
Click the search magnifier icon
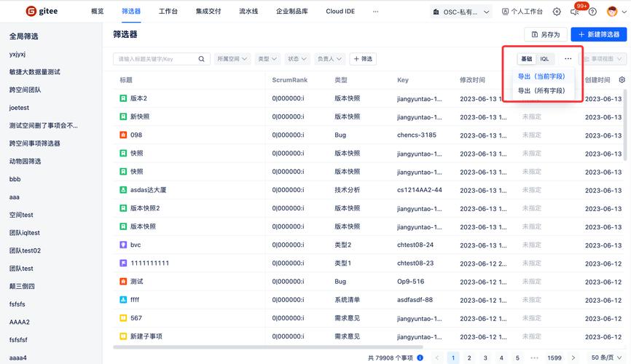click(x=201, y=59)
